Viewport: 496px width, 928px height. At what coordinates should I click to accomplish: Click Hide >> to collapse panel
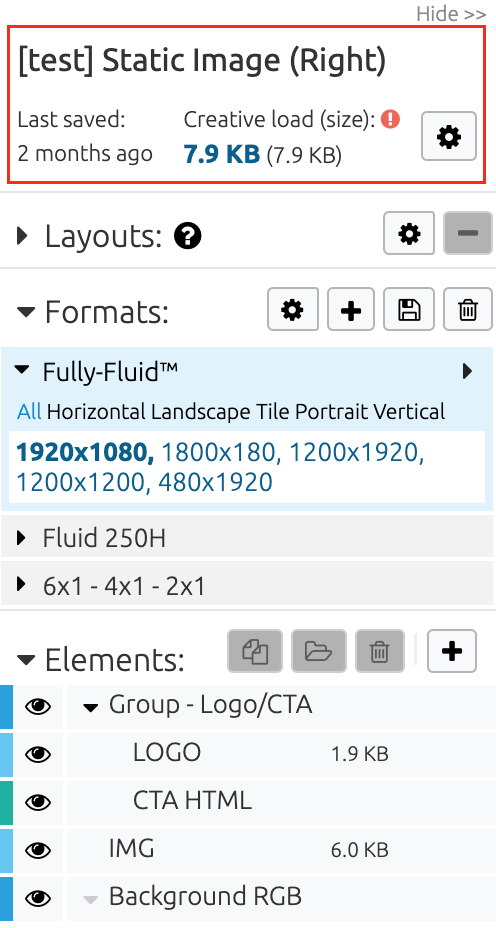pyautogui.click(x=451, y=13)
